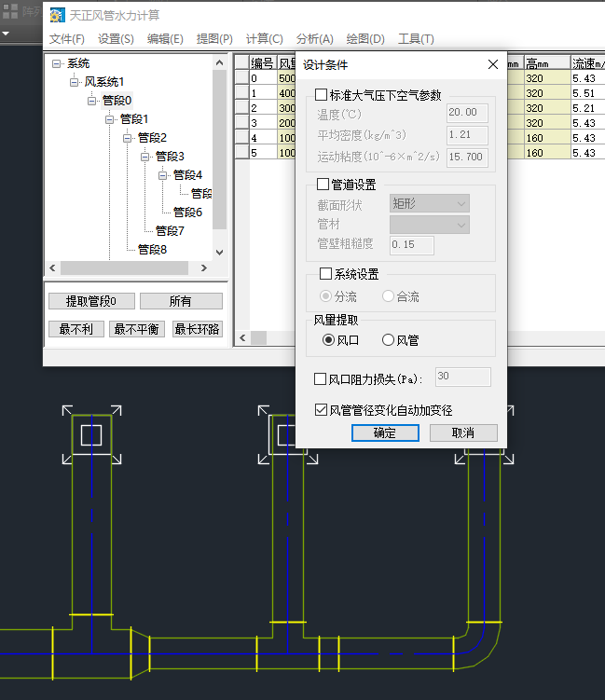Click the 风口阻力损失 value input field
Viewport: 605px width, 700px height.
pyautogui.click(x=462, y=377)
